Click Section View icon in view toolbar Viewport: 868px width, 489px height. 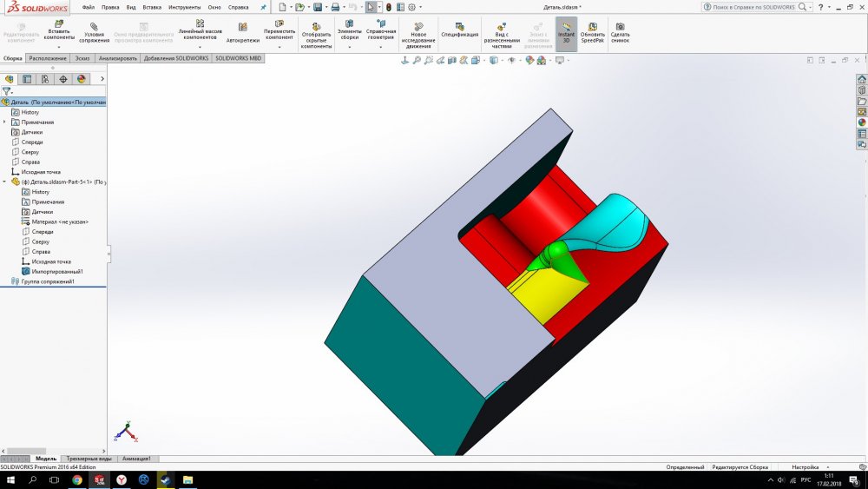(x=451, y=60)
